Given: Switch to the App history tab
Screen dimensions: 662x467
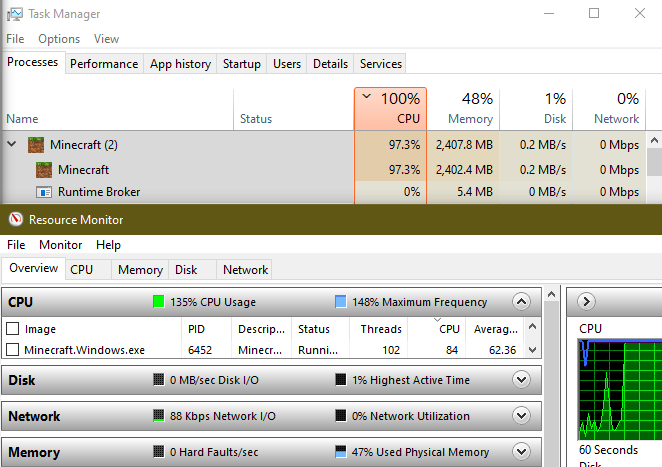Looking at the screenshot, I should click(x=180, y=64).
